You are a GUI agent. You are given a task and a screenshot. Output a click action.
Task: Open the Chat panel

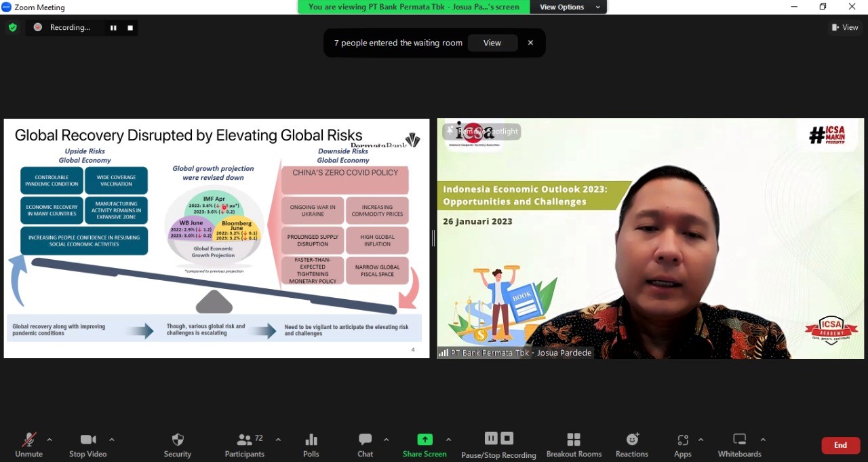click(x=365, y=444)
